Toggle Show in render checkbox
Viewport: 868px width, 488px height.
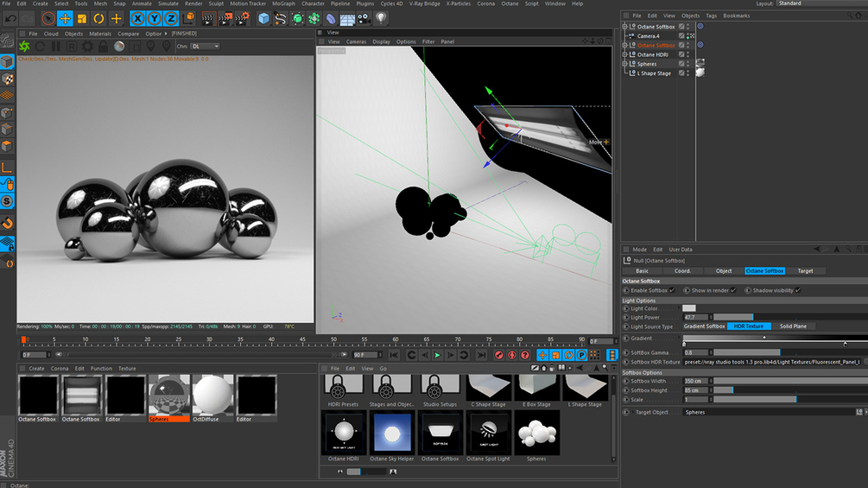pyautogui.click(x=733, y=290)
